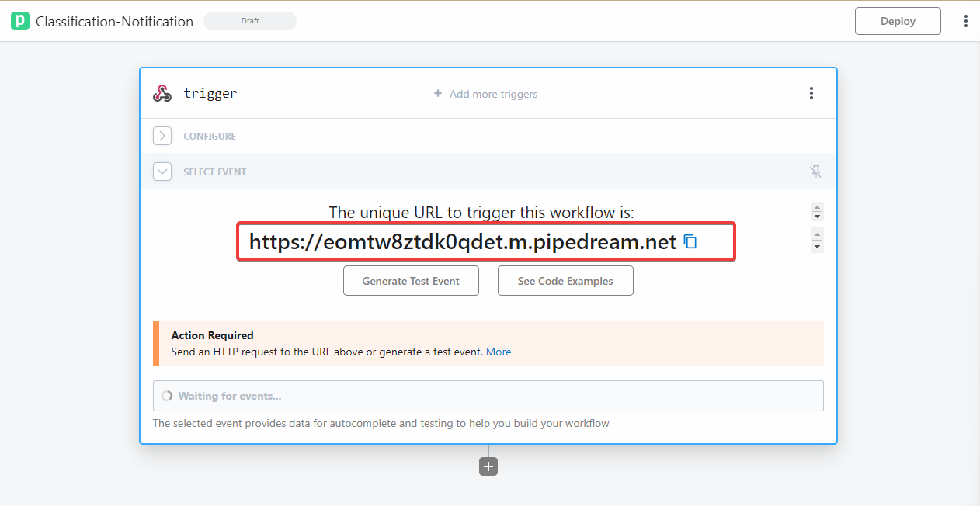
Task: Open the trigger step options menu
Action: pos(811,94)
